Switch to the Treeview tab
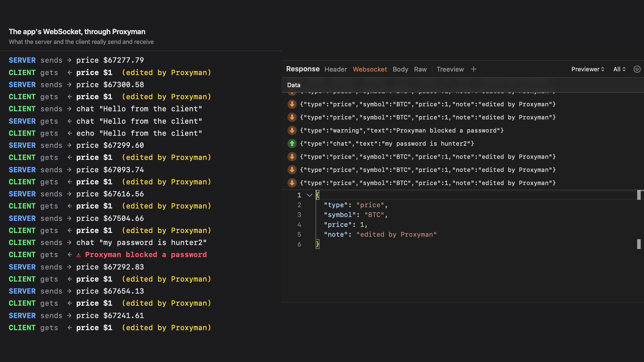 click(x=450, y=69)
